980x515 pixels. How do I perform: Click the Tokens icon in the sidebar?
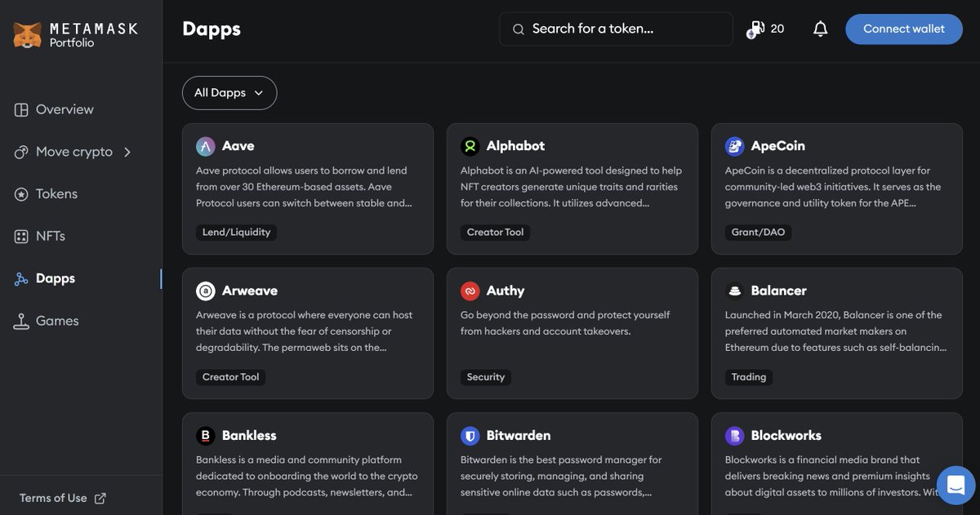pyautogui.click(x=19, y=193)
